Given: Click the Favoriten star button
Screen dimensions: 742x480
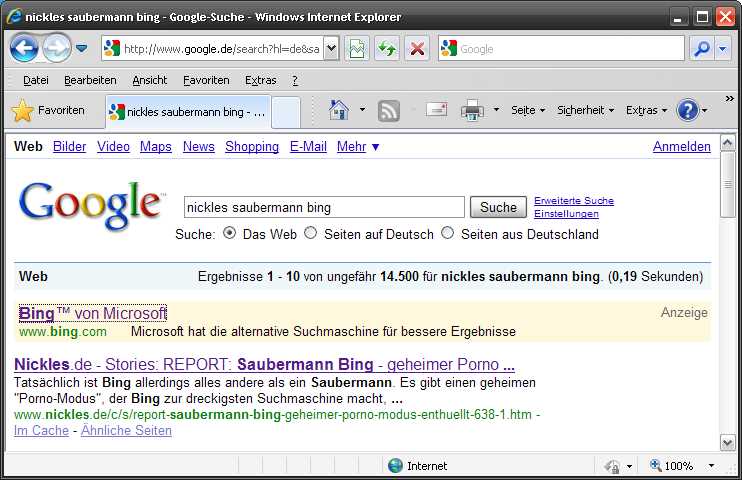Looking at the screenshot, I should coord(48,110).
